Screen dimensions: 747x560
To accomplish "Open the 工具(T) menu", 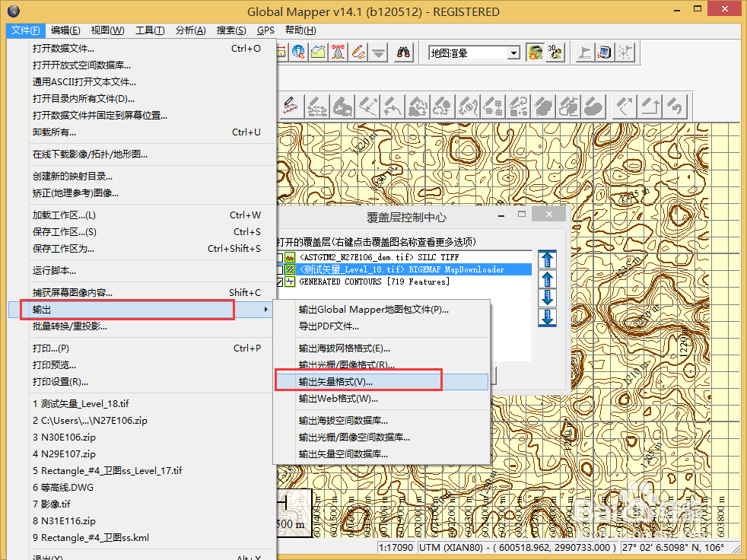I will coord(150,30).
